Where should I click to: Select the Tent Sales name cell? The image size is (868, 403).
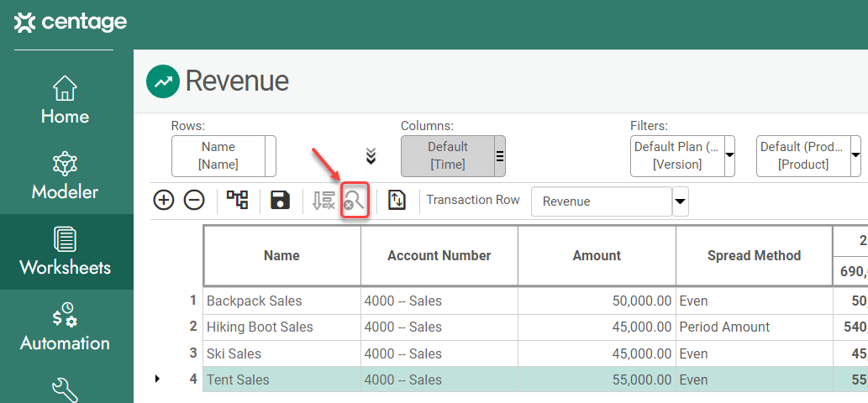pos(281,379)
